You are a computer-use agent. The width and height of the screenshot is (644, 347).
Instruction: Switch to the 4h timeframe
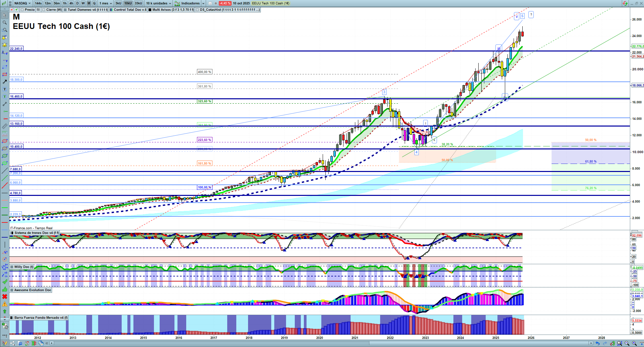click(x=71, y=3)
